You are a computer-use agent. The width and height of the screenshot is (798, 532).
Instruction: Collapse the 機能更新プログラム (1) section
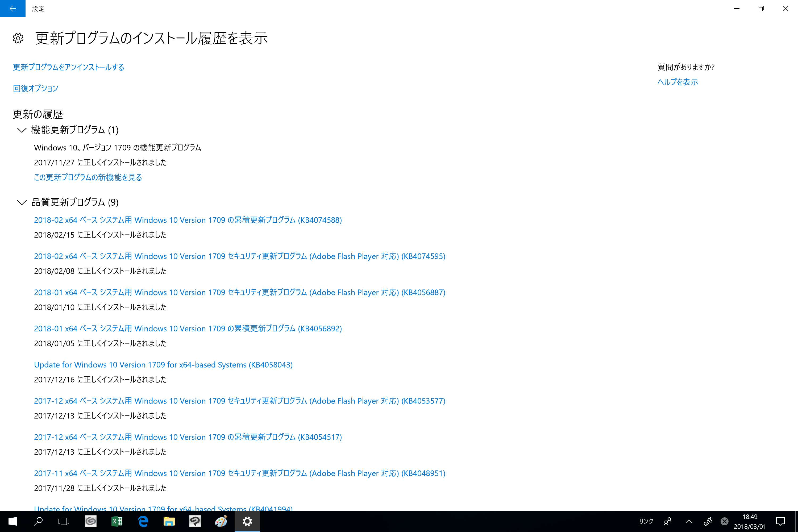click(22, 130)
